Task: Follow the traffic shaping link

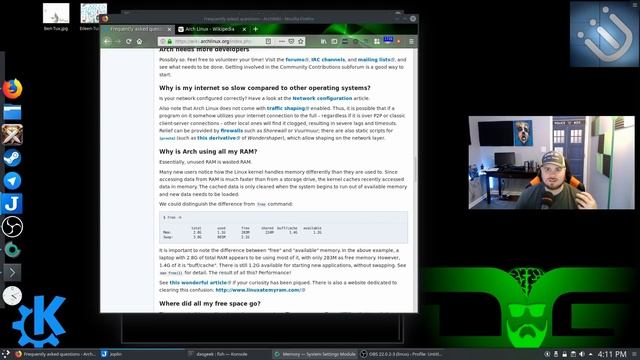Action: 288,108
